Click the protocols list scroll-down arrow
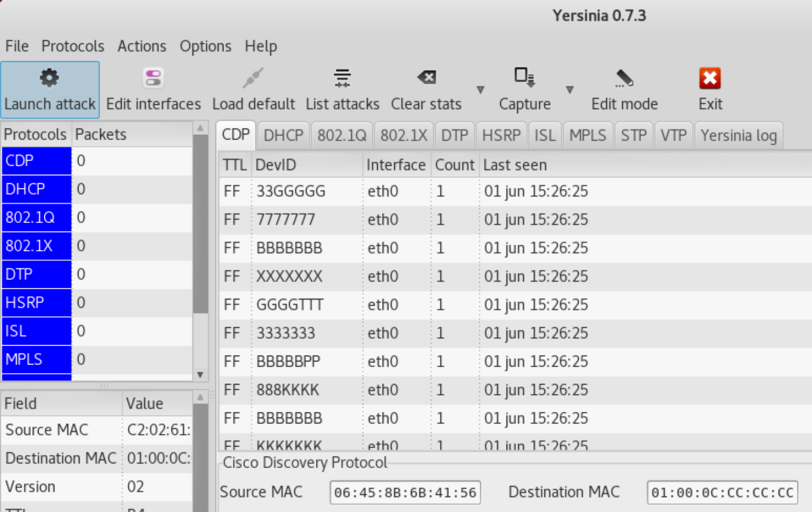Image resolution: width=812 pixels, height=512 pixels. click(200, 375)
